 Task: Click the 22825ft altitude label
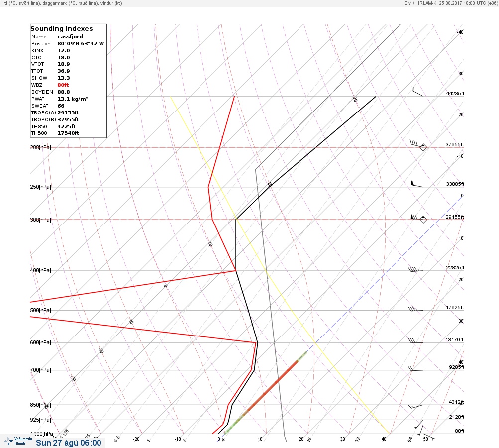click(455, 267)
